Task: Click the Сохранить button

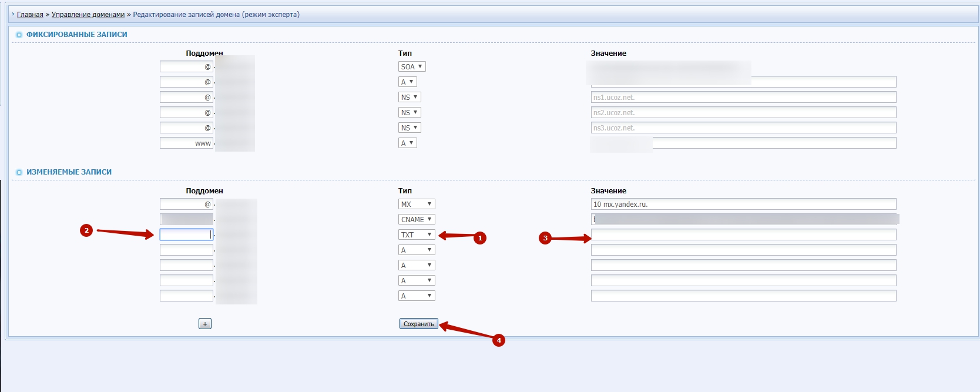Action: (418, 324)
